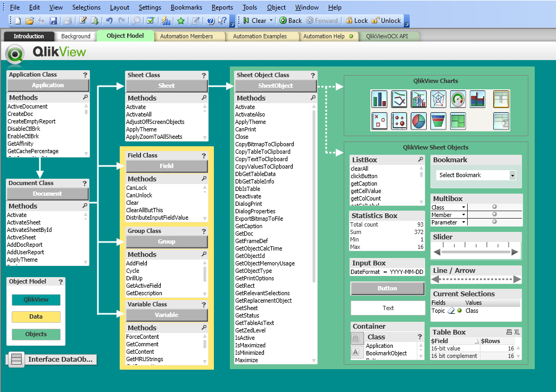Open the Reports menu
Viewport: 556px width, 392px height.
coord(222,7)
